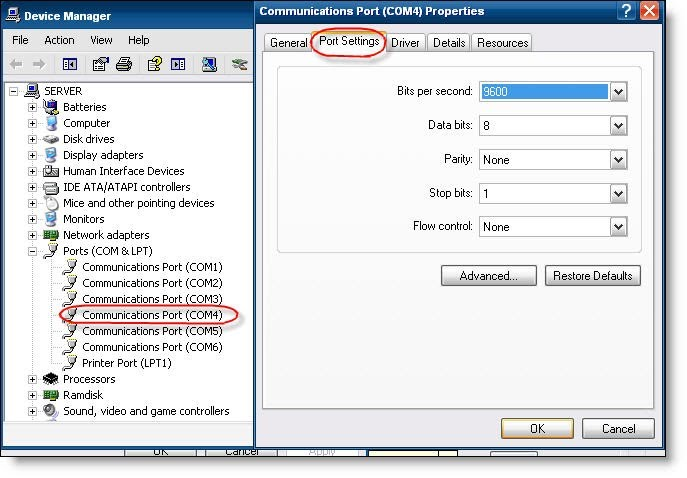Viewport: 687px width, 478px height.
Task: Switch to the Driver tab
Action: 405,43
